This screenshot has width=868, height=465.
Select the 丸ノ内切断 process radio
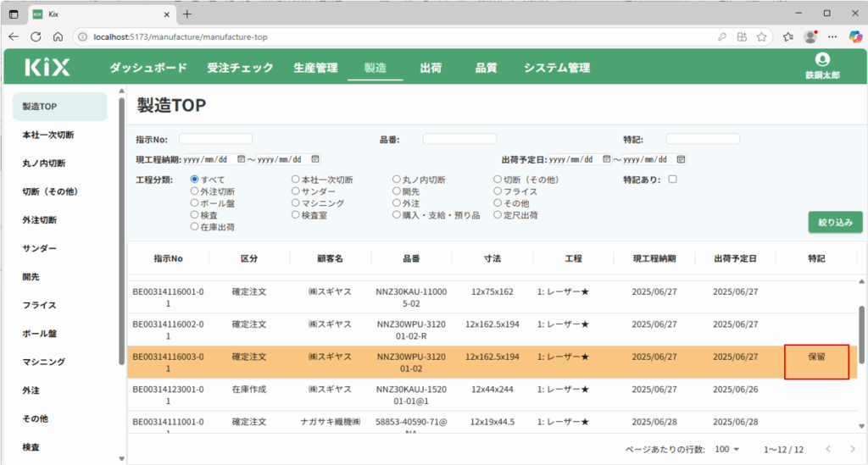click(x=397, y=180)
